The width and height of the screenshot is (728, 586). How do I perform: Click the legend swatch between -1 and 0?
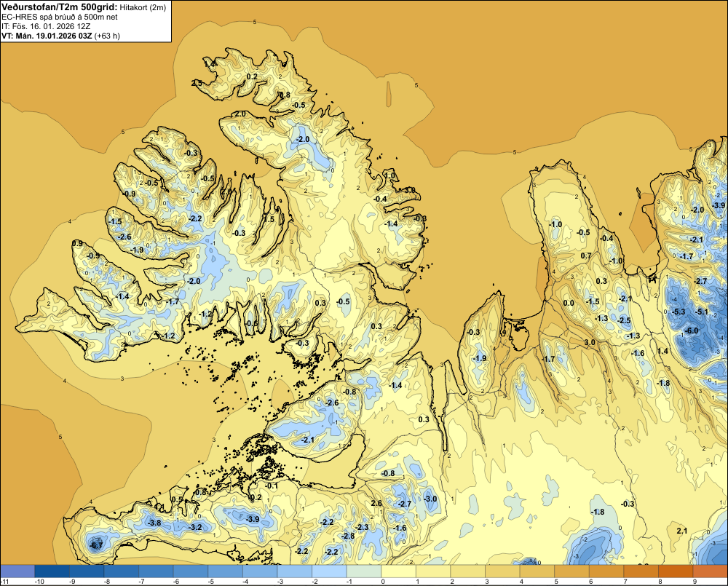coord(364,571)
